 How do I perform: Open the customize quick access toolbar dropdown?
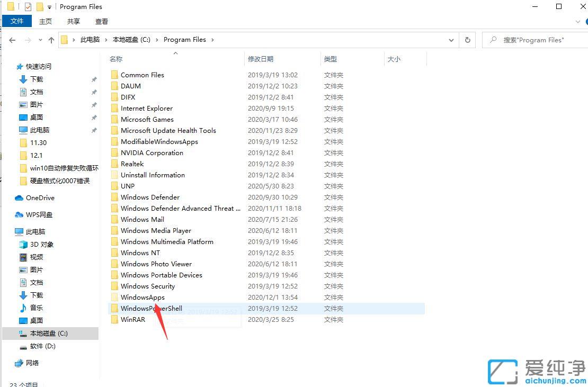click(49, 7)
